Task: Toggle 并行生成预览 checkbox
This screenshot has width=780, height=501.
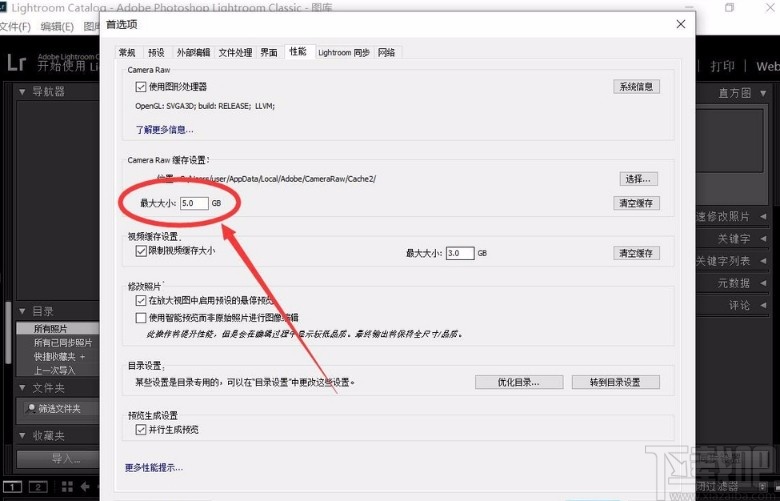Action: click(141, 430)
